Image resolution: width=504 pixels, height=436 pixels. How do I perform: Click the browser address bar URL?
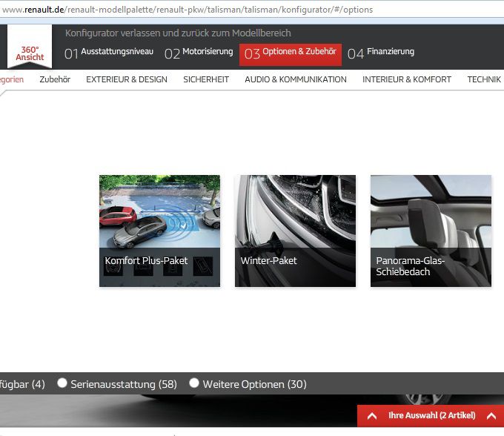(x=188, y=10)
